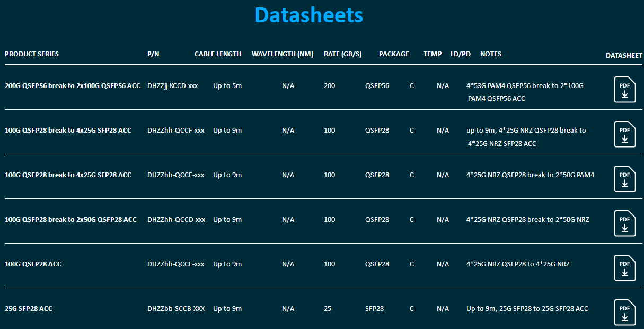Click the DATASHEET column header
This screenshot has height=329, width=644.
click(x=624, y=56)
